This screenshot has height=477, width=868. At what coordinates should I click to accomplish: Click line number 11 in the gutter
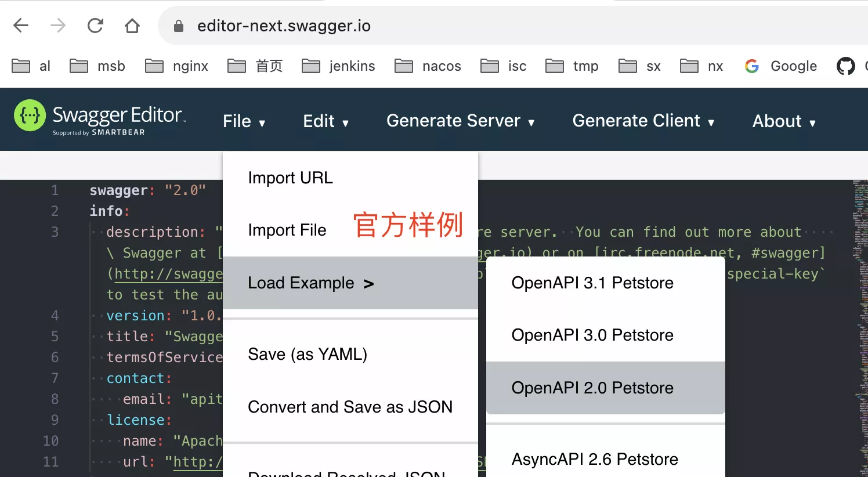pos(51,462)
